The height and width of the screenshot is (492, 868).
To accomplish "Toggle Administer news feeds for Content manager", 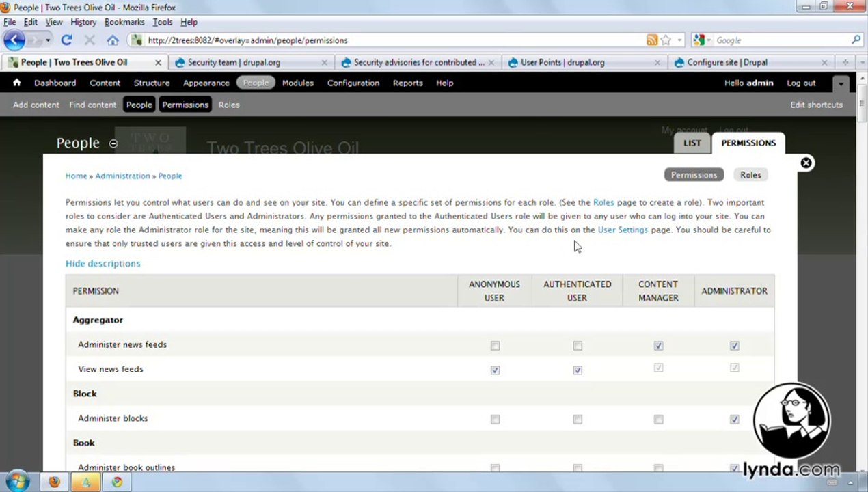I will [x=658, y=346].
